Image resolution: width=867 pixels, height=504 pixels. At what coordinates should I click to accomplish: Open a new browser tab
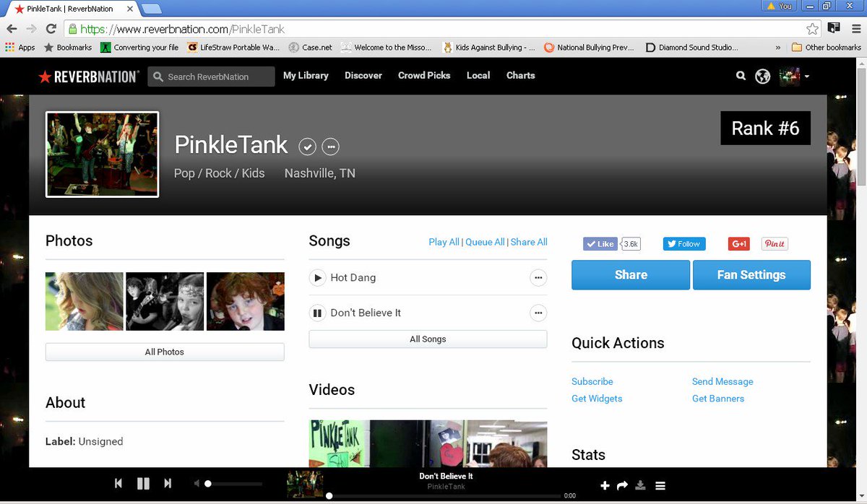(151, 9)
